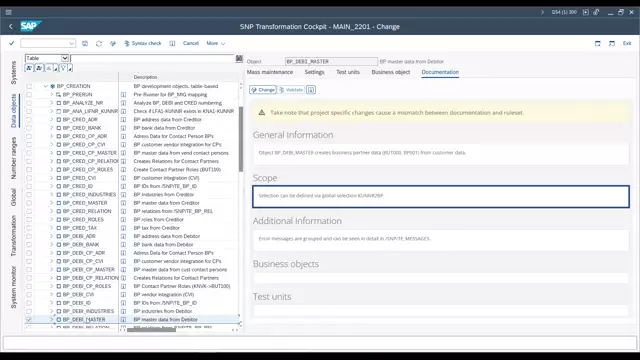Expand the BP_CRED_BANK node
640x360 pixels.
pos(51,128)
